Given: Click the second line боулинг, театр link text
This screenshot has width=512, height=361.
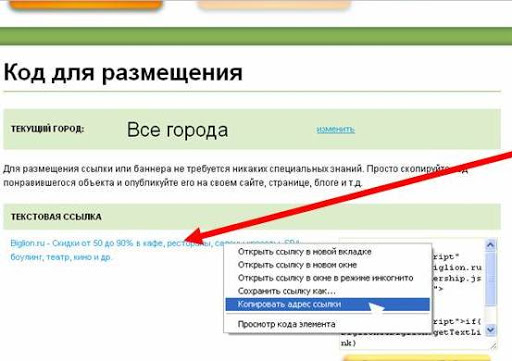Looking at the screenshot, I should tap(61, 257).
